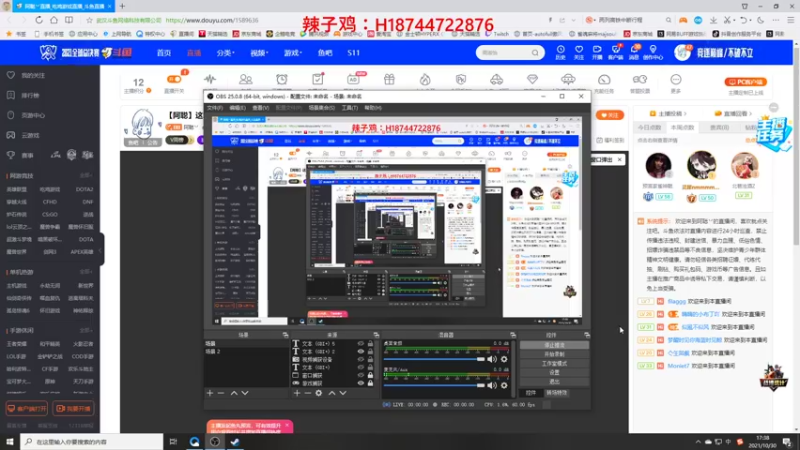Open OBS 工具(T) menu
This screenshot has height=450, width=800.
click(349, 108)
